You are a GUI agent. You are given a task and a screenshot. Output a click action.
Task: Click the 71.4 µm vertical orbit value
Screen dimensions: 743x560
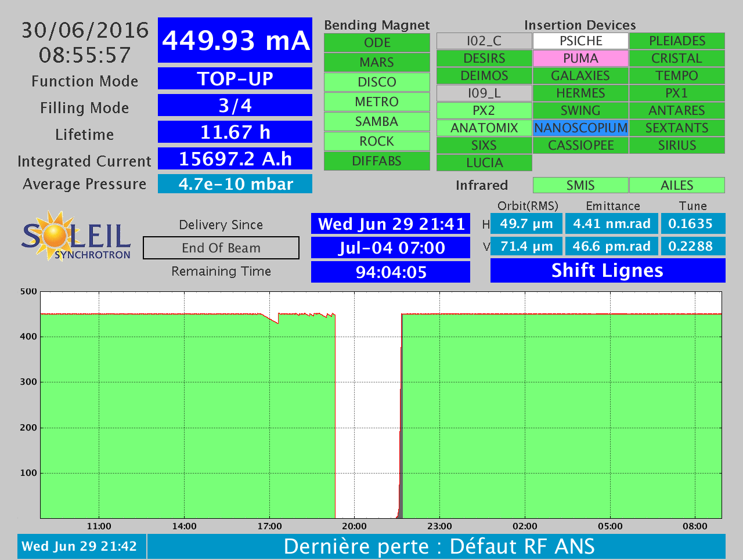click(x=526, y=246)
